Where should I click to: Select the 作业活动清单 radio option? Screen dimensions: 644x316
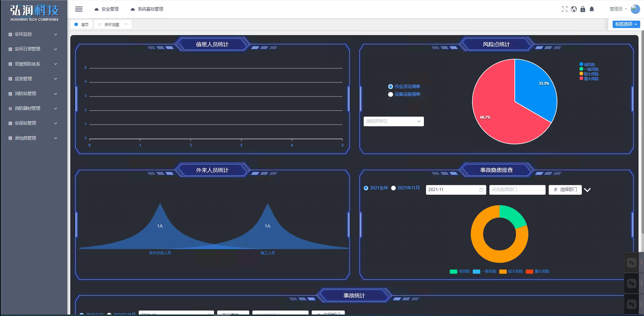tap(391, 87)
